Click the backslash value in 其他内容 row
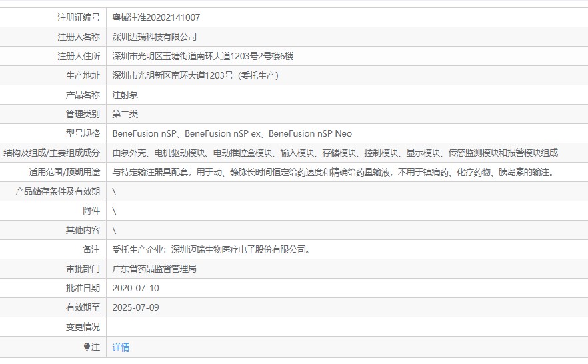588x364 pixels. [115, 231]
